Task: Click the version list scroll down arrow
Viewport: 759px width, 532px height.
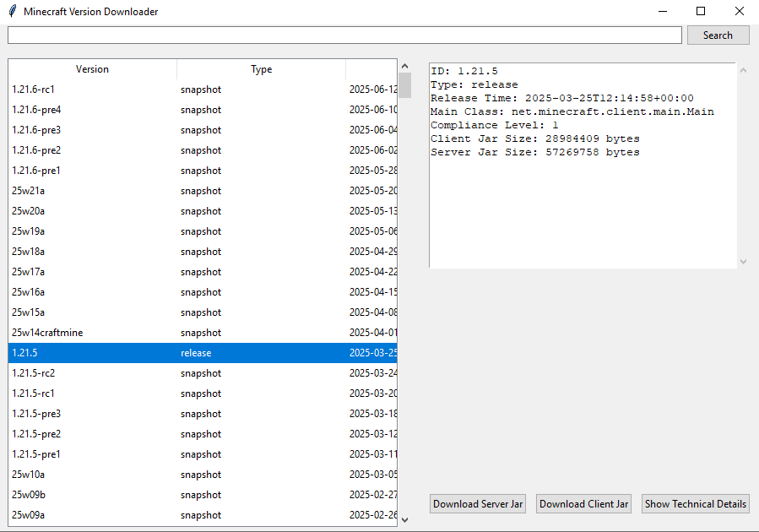Action: point(405,520)
